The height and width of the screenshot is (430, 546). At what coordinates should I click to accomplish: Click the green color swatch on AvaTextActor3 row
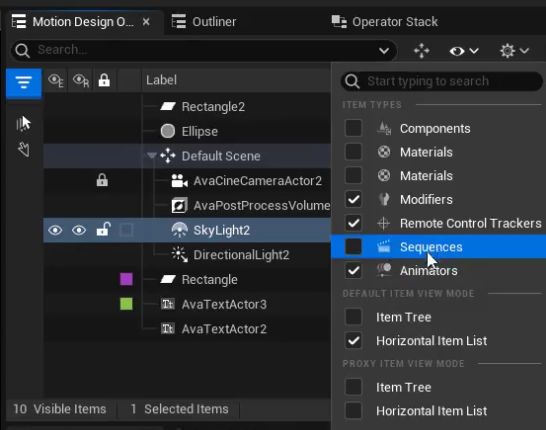tap(126, 304)
